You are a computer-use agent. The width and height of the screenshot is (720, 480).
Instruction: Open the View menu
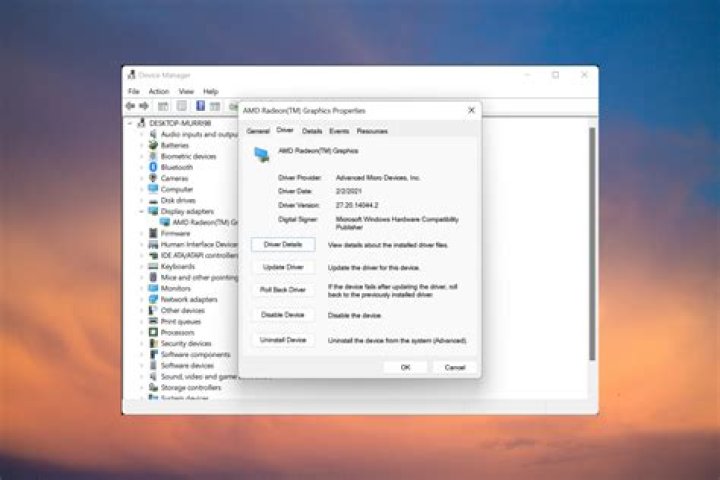pyautogui.click(x=186, y=91)
